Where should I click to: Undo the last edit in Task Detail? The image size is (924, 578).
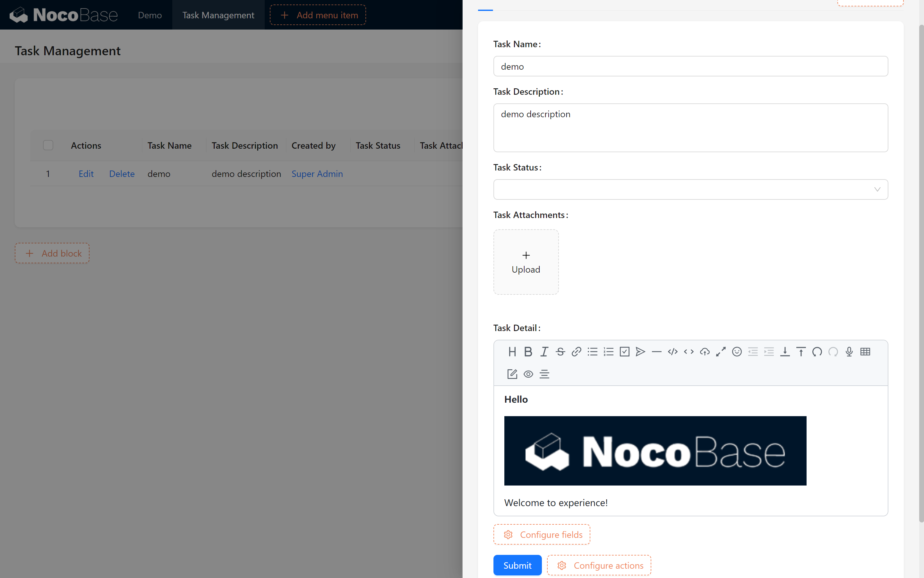click(x=817, y=352)
